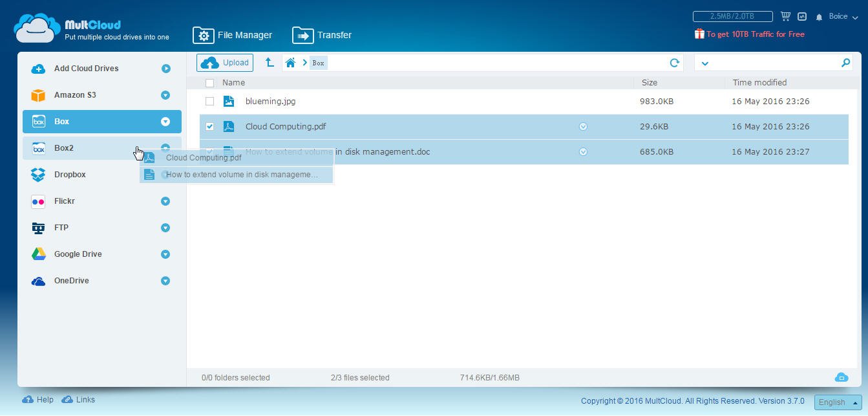Open the English language dropdown
The height and width of the screenshot is (416, 868).
pos(838,402)
